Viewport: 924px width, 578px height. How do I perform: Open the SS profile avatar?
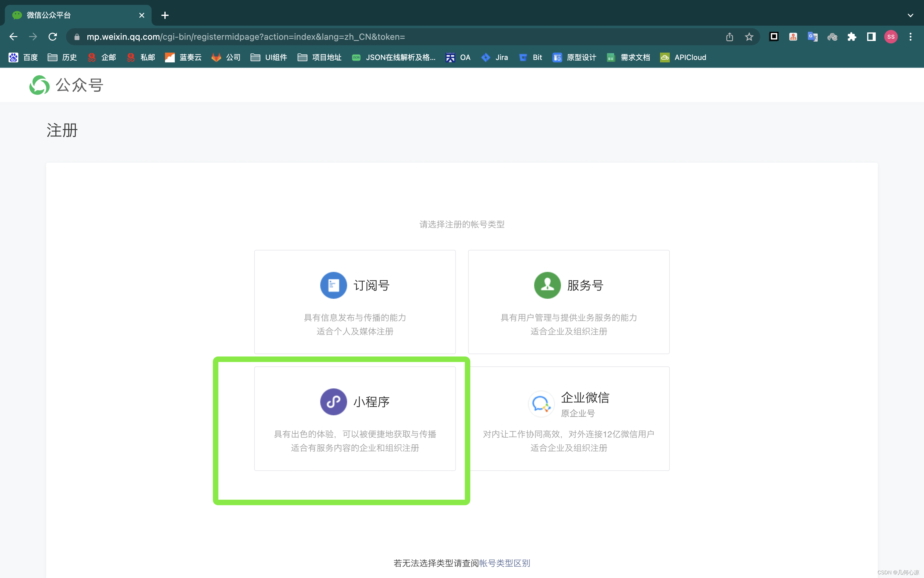[891, 37]
